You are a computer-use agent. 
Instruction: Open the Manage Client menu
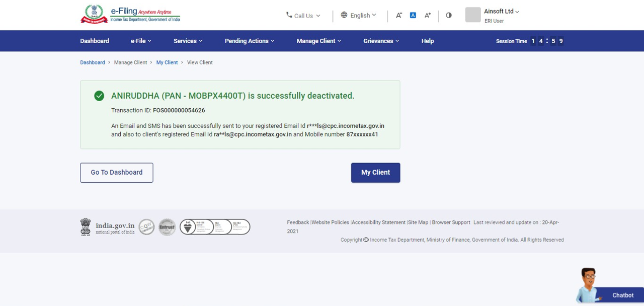point(318,41)
